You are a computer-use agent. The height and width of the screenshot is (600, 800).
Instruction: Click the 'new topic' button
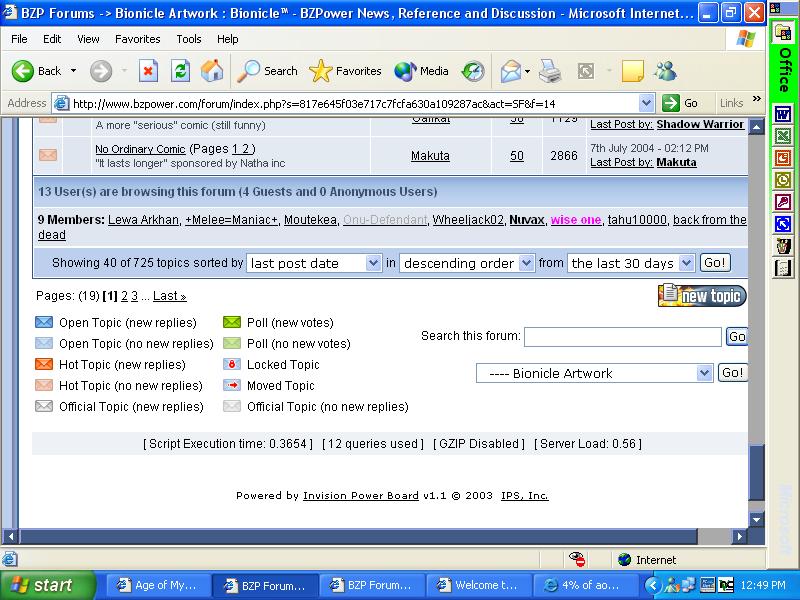702,295
